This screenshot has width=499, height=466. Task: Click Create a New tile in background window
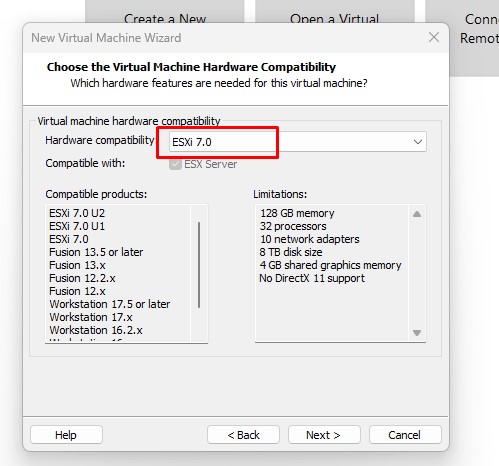click(165, 12)
